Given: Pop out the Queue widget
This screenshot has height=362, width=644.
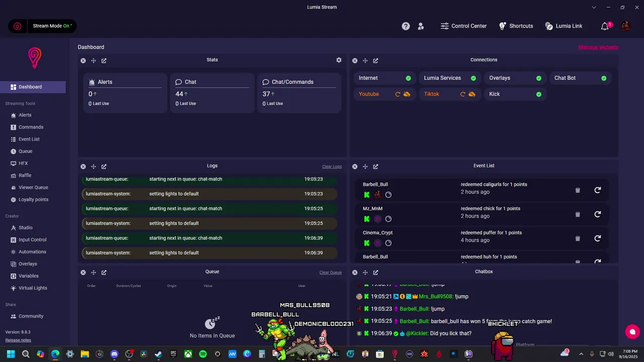Looking at the screenshot, I should pos(104,273).
